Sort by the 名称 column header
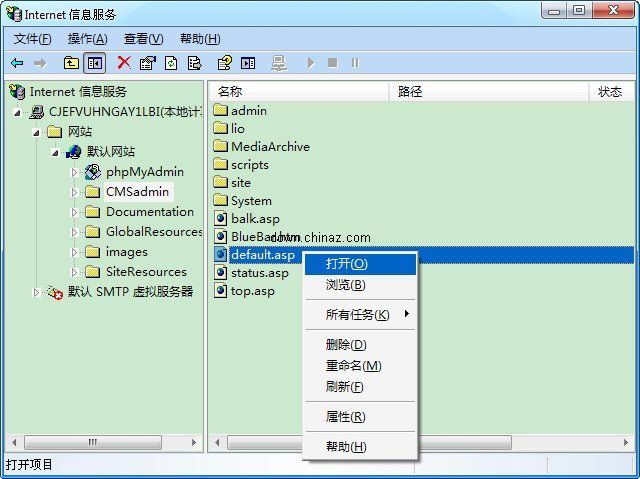This screenshot has height=479, width=640. point(300,91)
